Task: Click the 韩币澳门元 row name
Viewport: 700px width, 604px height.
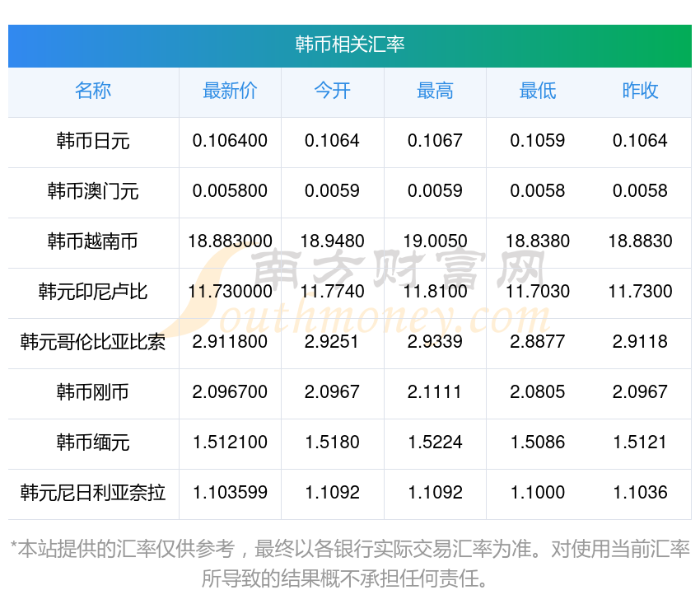Action: click(93, 191)
